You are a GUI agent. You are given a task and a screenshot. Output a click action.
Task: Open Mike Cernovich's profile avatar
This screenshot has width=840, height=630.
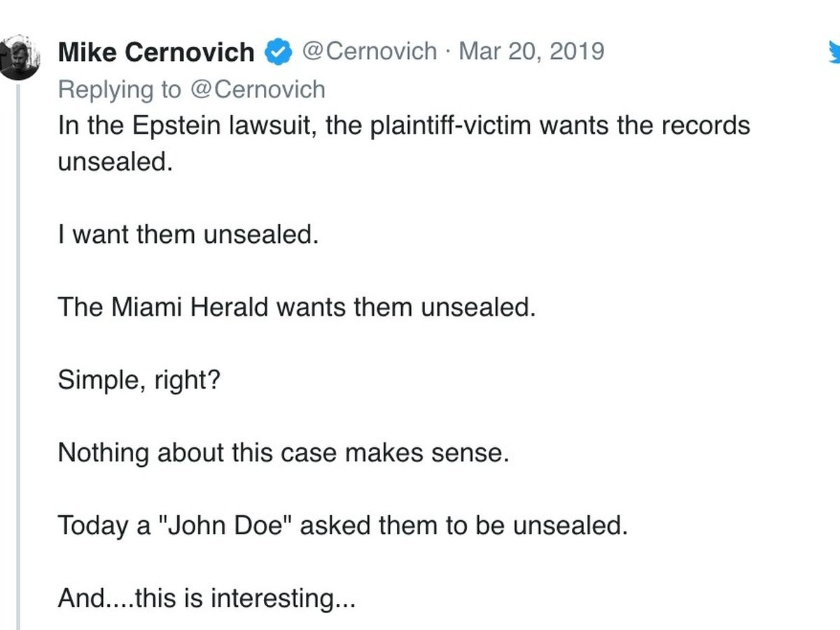coord(18,58)
